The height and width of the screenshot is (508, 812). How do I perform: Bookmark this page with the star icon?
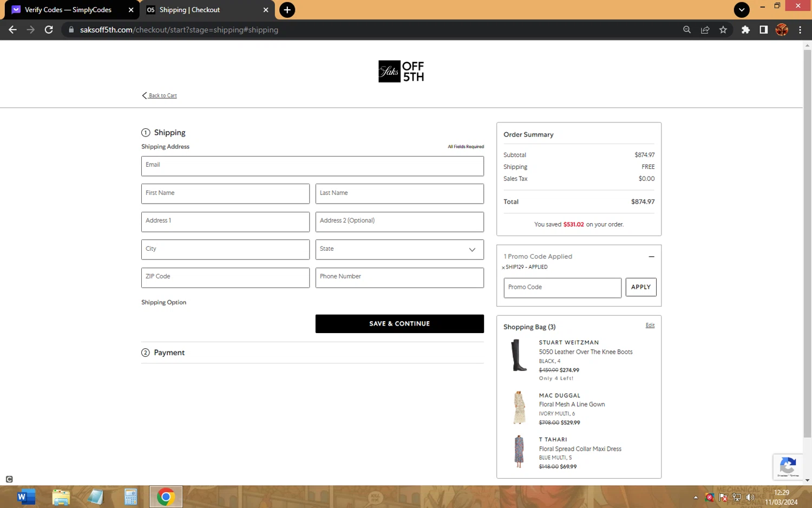click(x=723, y=30)
